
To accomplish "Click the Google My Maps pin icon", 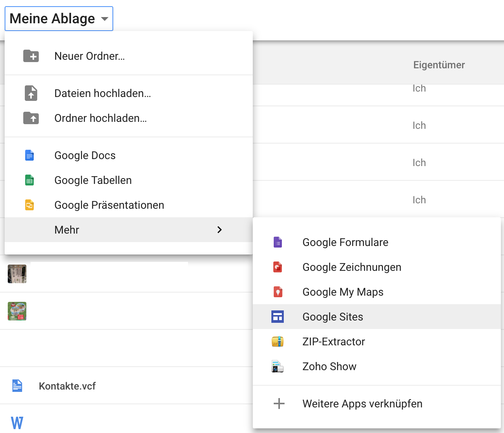I will 278,292.
